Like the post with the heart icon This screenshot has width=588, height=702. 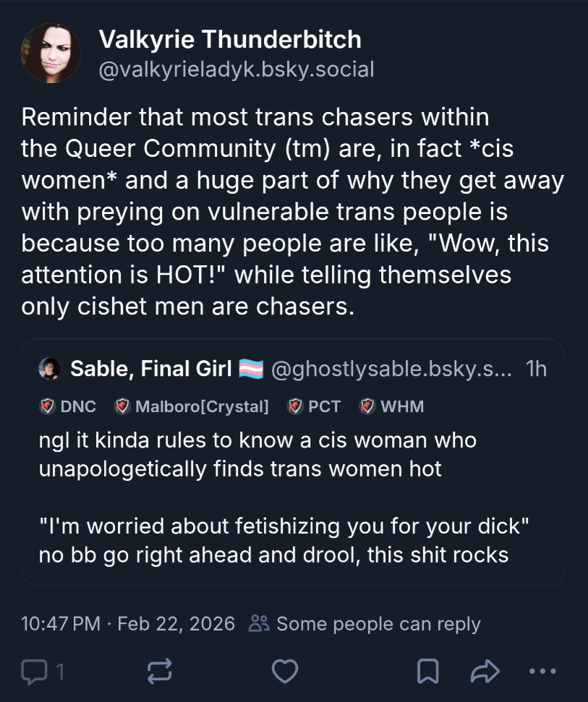[284, 672]
